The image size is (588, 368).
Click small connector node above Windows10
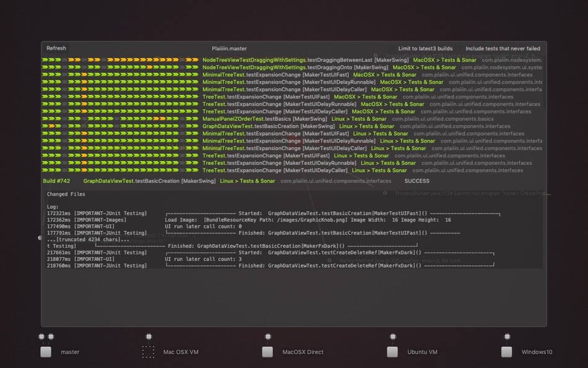point(507,336)
